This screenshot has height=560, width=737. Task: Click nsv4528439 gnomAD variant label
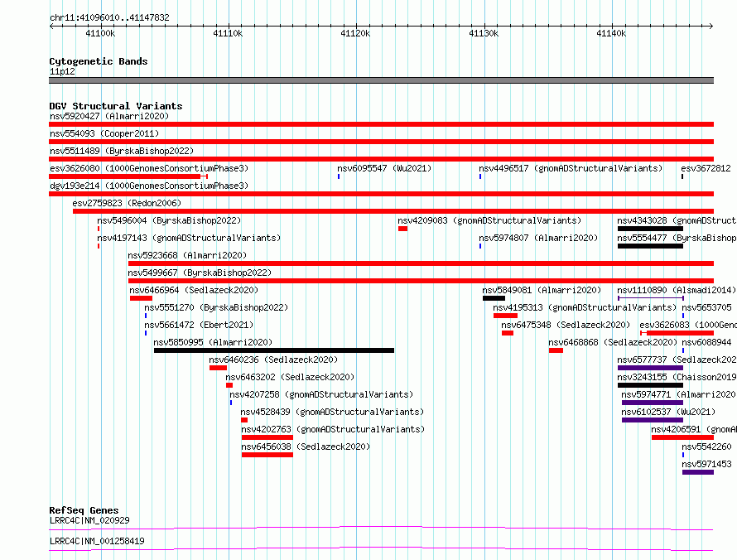pos(332,412)
